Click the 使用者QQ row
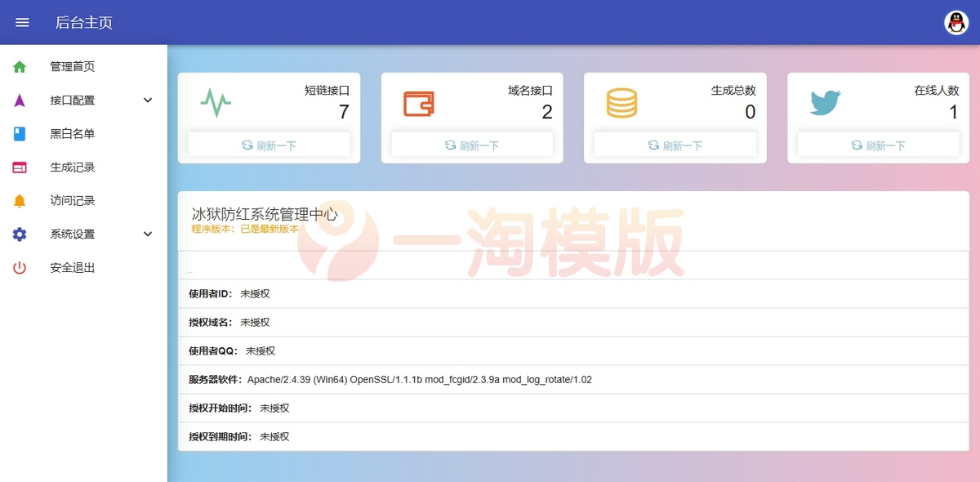The height and width of the screenshot is (482, 980). [x=573, y=350]
